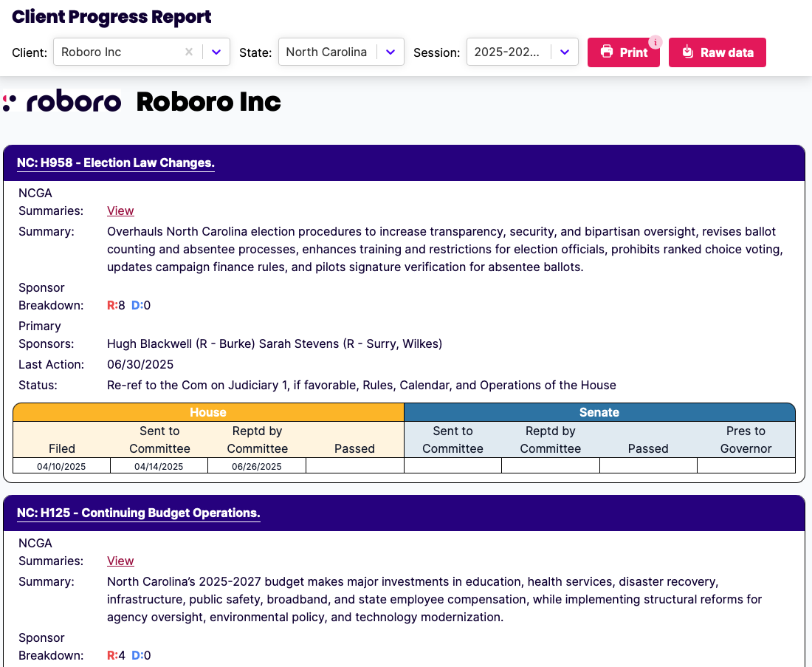Click the Client field showing Roboro Inc
This screenshot has height=667, width=812.
pyautogui.click(x=142, y=52)
